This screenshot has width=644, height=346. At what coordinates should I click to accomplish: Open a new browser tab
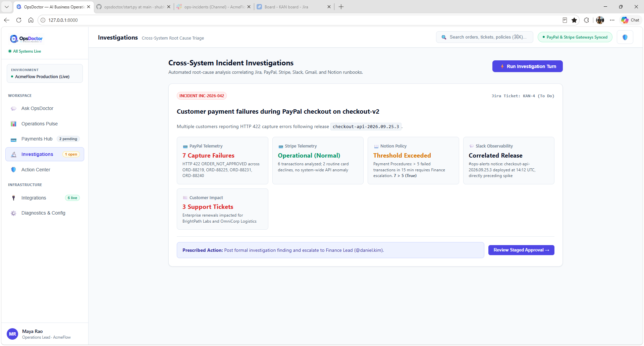[x=341, y=7]
